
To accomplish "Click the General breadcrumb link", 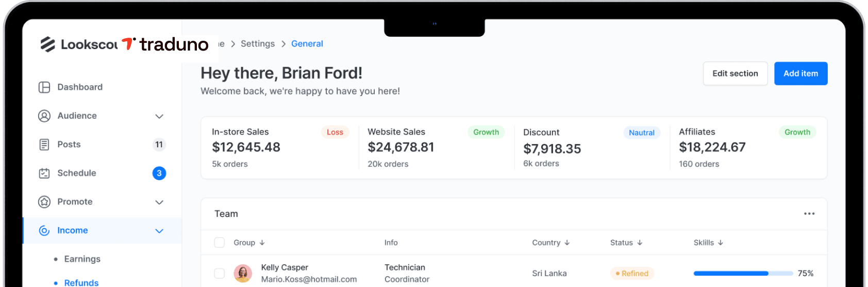I will 307,44.
